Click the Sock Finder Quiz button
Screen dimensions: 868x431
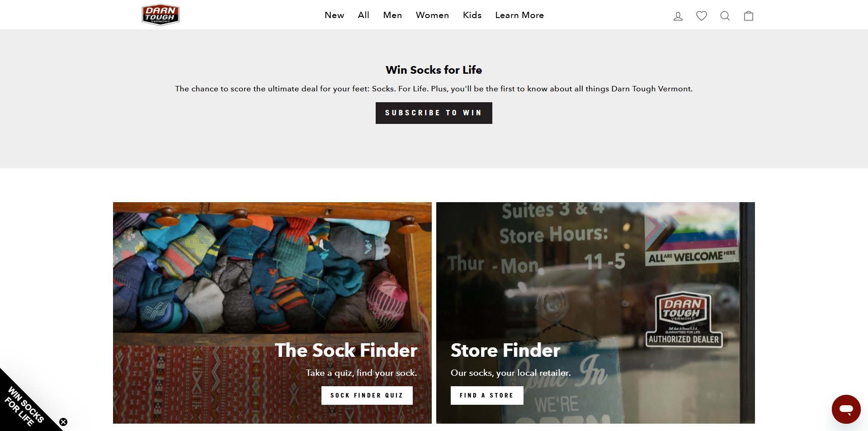(x=367, y=395)
